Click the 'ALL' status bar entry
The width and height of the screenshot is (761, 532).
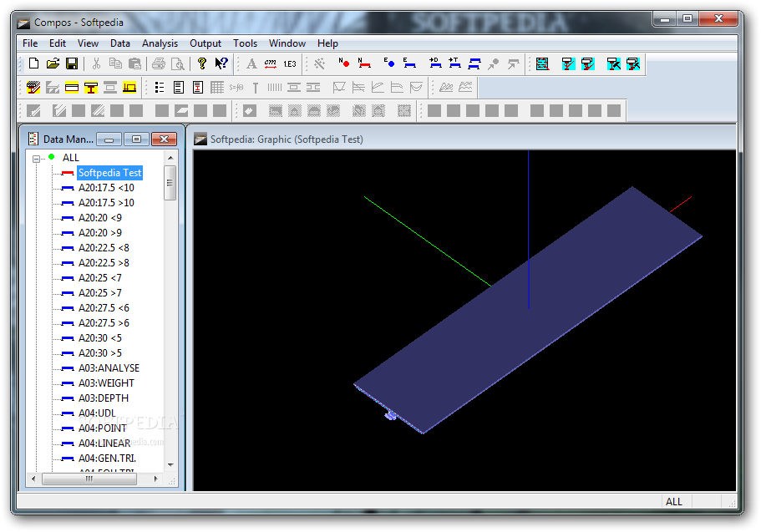point(673,502)
